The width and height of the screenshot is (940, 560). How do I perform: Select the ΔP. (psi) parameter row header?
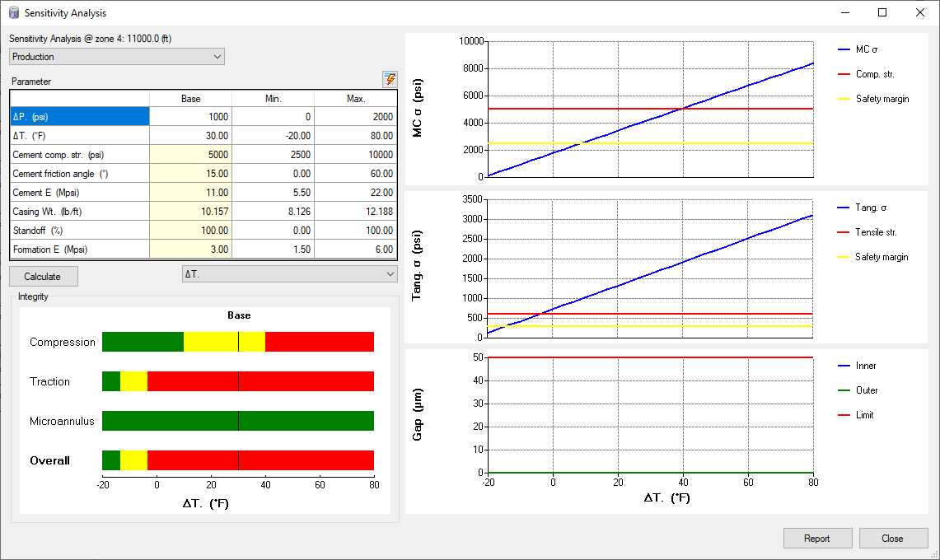pos(80,117)
